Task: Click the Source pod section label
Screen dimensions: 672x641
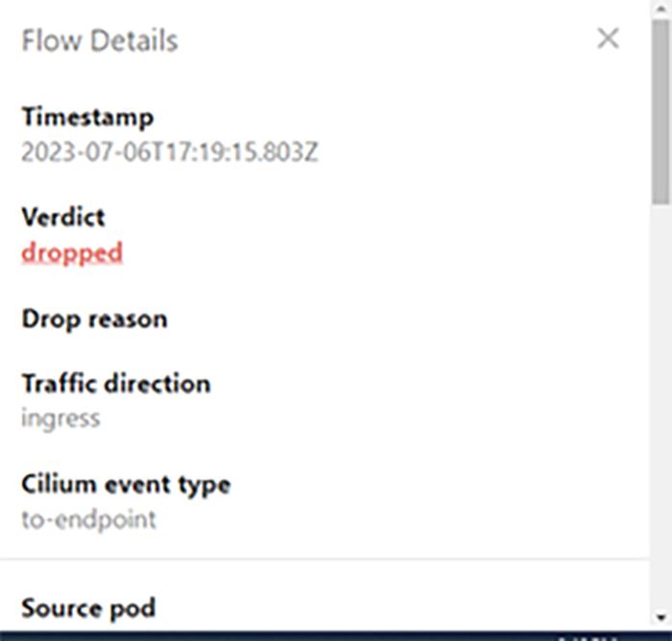Action: coord(87,608)
